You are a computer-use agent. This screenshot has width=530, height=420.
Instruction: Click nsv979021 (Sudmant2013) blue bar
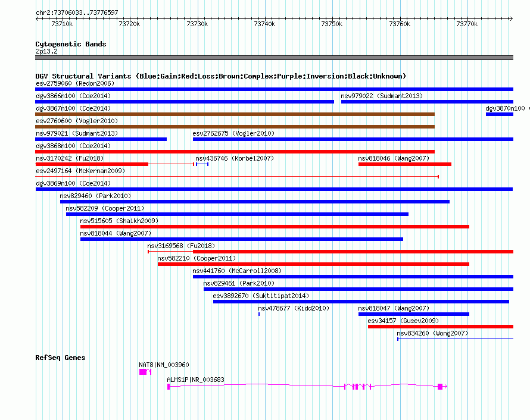click(101, 139)
